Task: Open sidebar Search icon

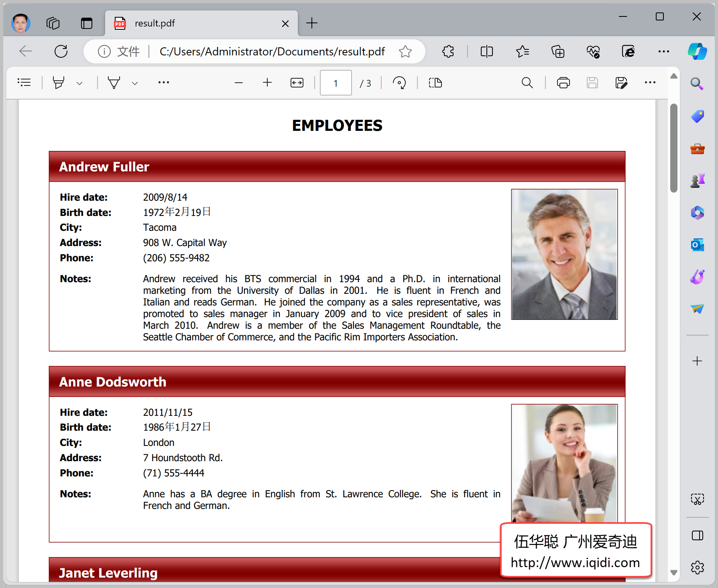Action: click(x=697, y=83)
